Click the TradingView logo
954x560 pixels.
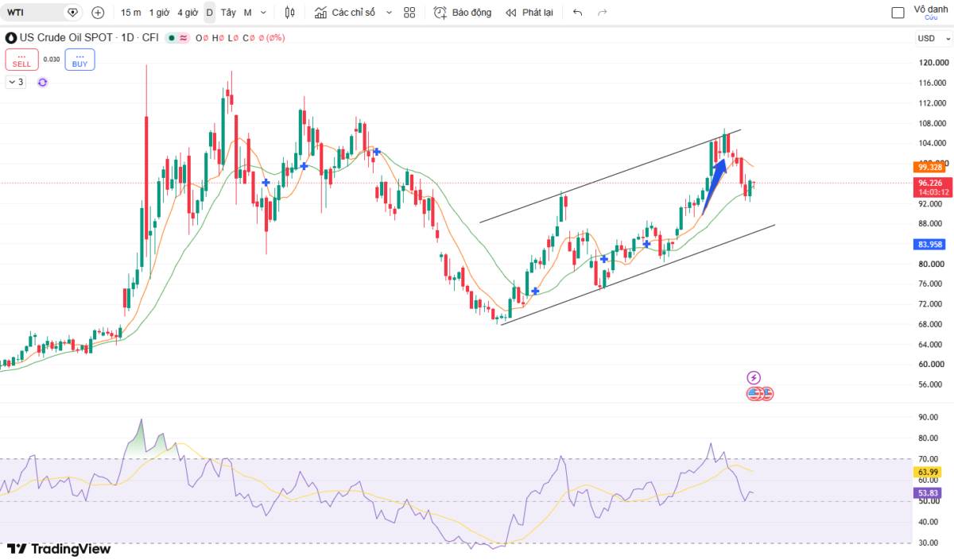(x=59, y=549)
